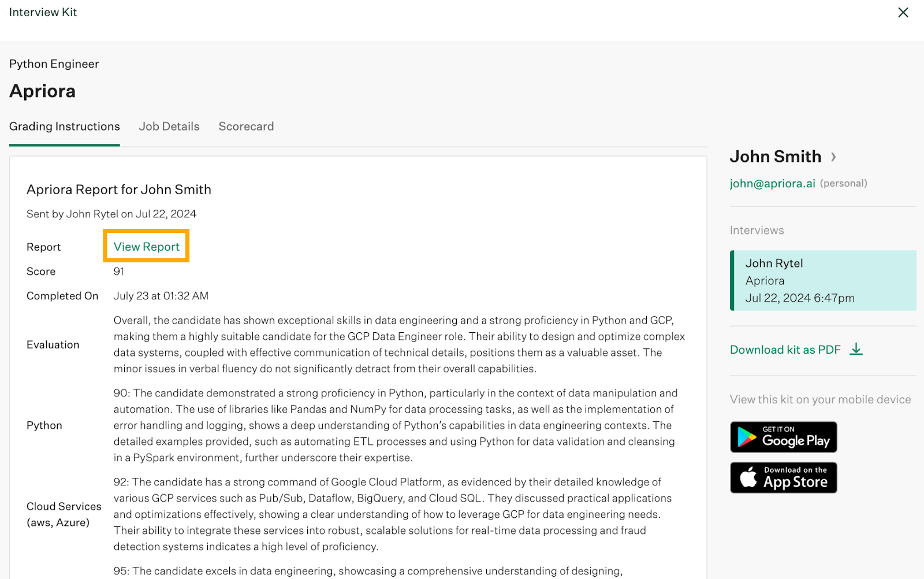Click 'View this kit on your mobile device'
924x579 pixels.
820,400
